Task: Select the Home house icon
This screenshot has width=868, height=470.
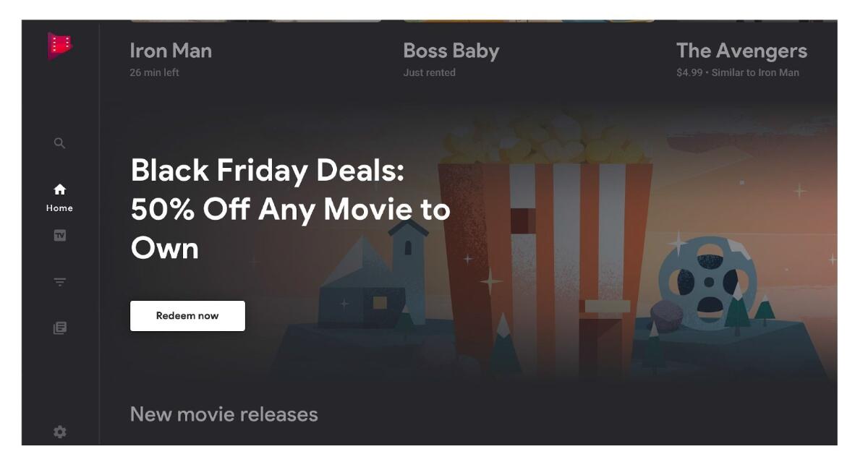Action: pos(60,189)
